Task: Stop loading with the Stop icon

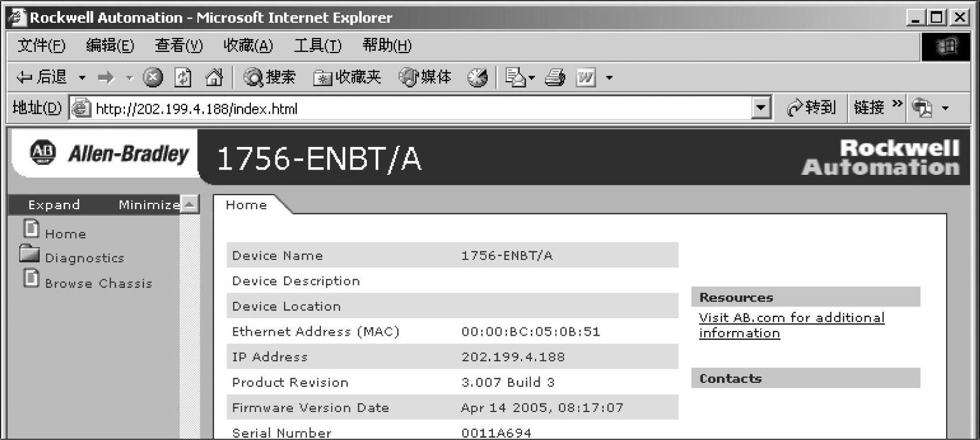Action: click(153, 78)
